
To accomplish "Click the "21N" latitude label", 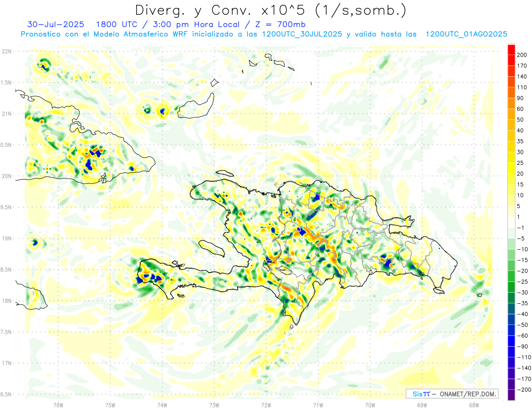I will click(x=7, y=114).
